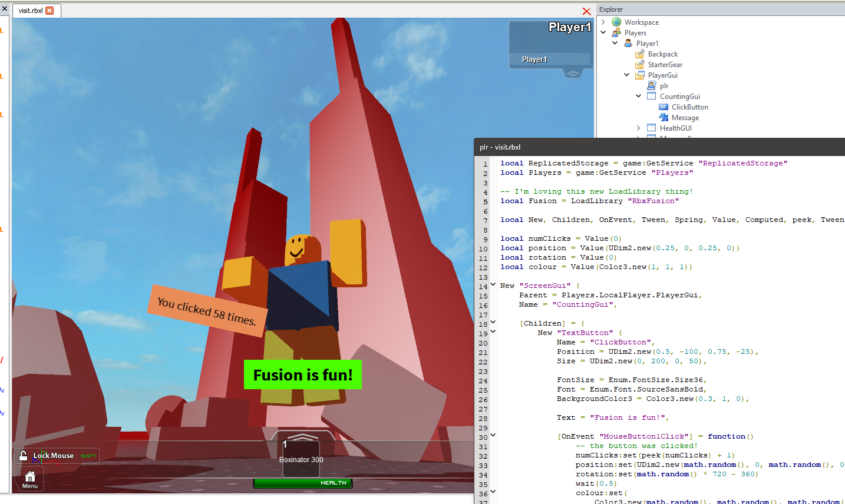Click the plr - visit.rbxl script title
Image resolution: width=845 pixels, height=504 pixels.
500,147
